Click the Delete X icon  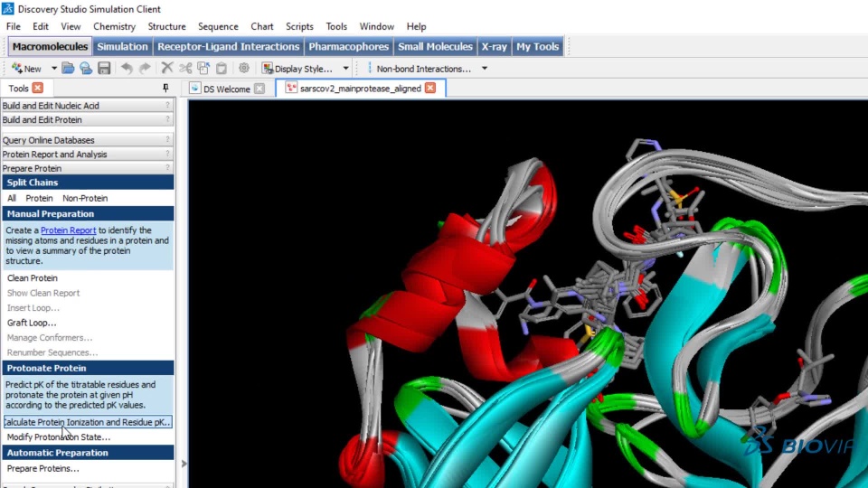(x=166, y=68)
